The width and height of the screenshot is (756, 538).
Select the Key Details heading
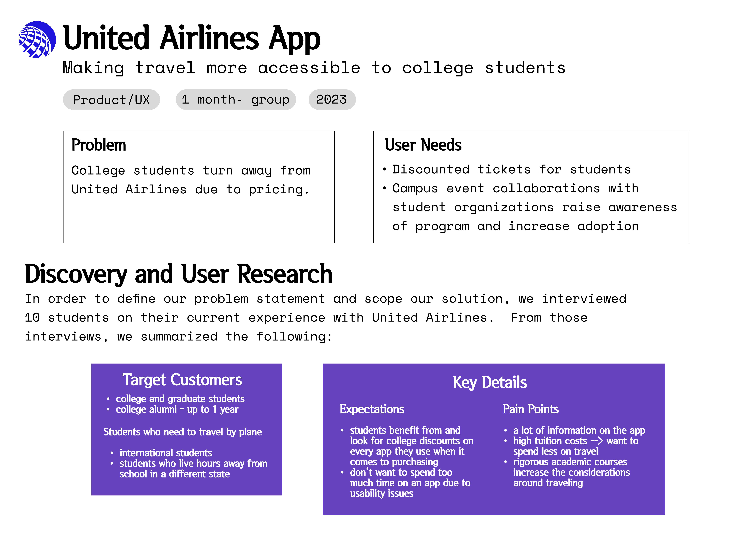[490, 382]
